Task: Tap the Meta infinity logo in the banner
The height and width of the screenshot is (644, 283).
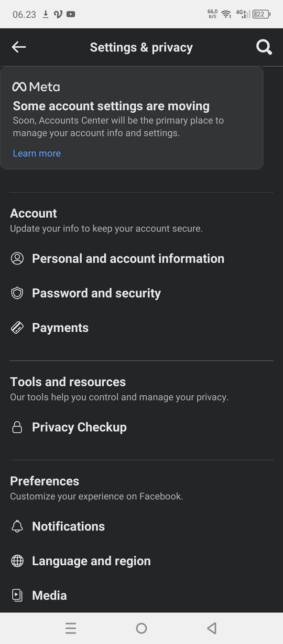Action: (19, 86)
